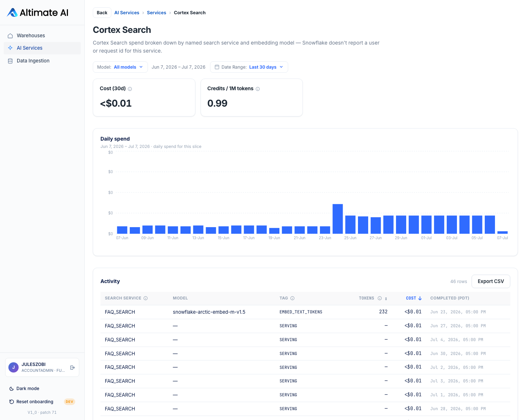Screen dimensions: 526x420
Task: Click the info icon beside Credits / 1M tokens
Action: click(x=258, y=89)
